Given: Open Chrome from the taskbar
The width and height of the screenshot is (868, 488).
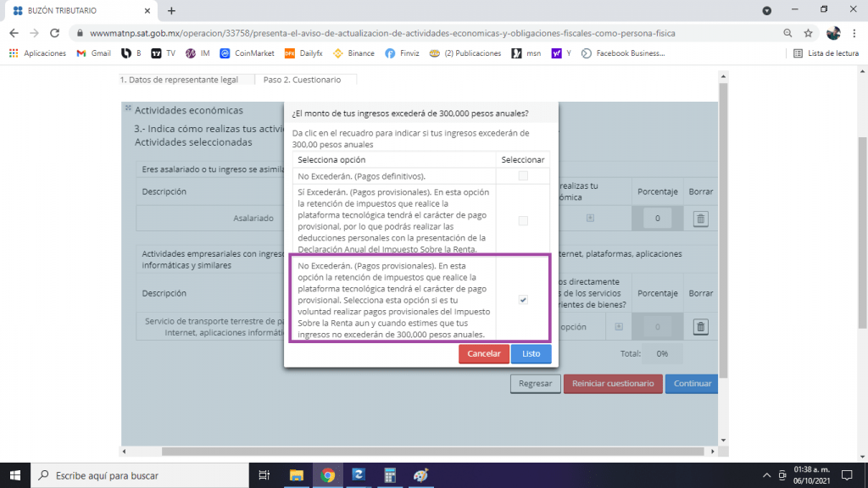Looking at the screenshot, I should (328, 475).
